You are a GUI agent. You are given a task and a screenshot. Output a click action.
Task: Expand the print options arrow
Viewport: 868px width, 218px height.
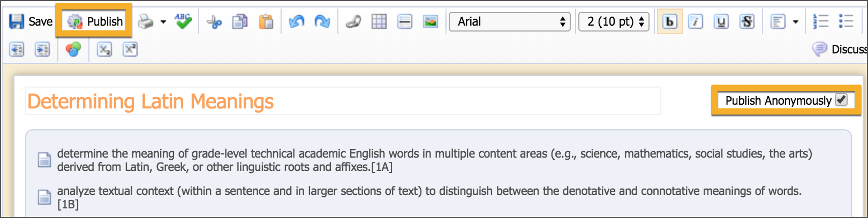pyautogui.click(x=163, y=22)
